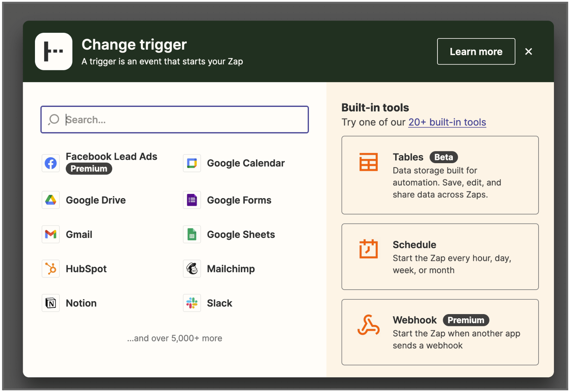Select the Gmail label
Screen dimensions: 570x392
point(79,234)
